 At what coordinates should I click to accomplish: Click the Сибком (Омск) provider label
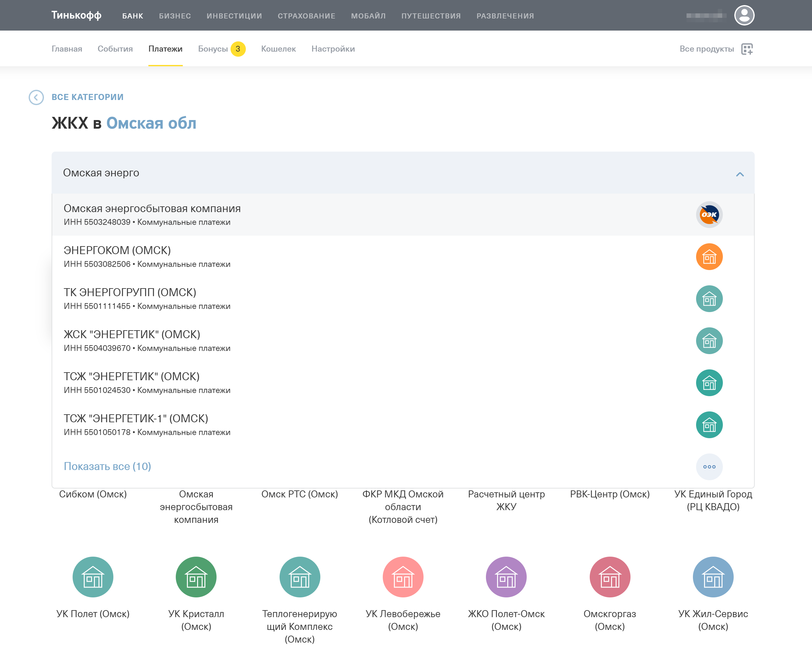93,494
